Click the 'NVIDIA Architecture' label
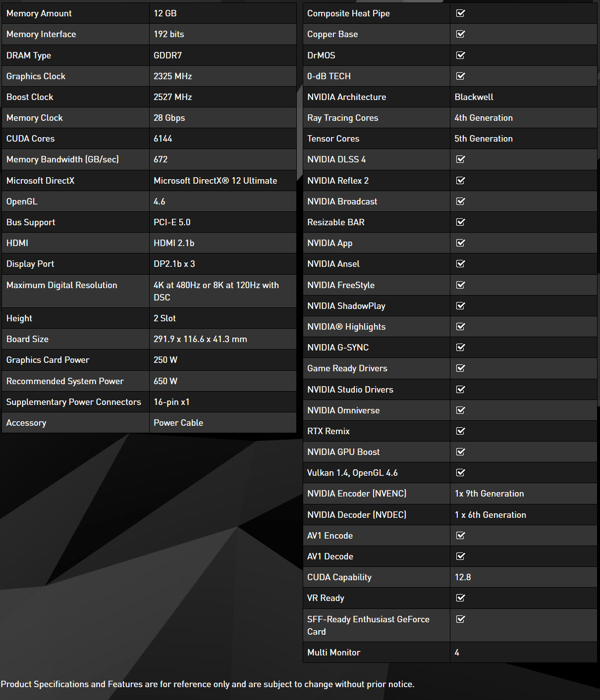 click(x=346, y=97)
